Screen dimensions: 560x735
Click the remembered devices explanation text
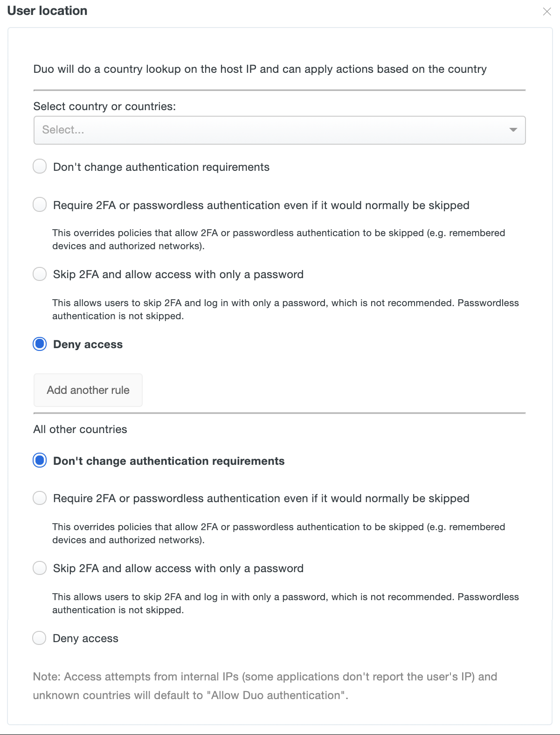(x=278, y=239)
